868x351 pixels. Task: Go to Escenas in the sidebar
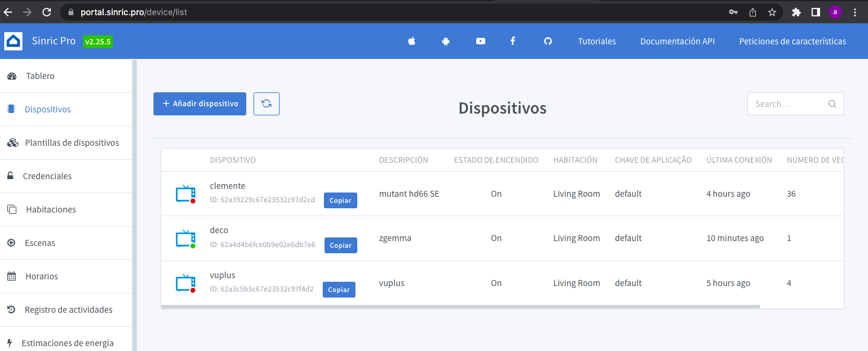pyautogui.click(x=40, y=243)
